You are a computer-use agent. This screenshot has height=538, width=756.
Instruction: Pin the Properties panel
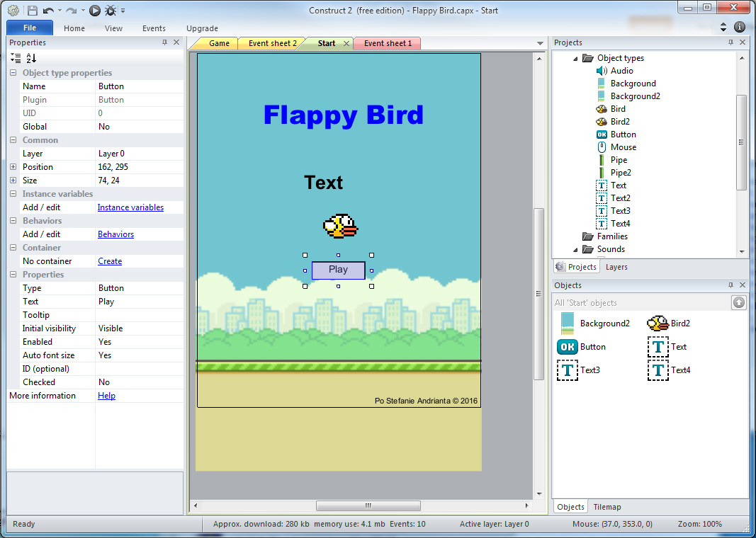tap(164, 42)
